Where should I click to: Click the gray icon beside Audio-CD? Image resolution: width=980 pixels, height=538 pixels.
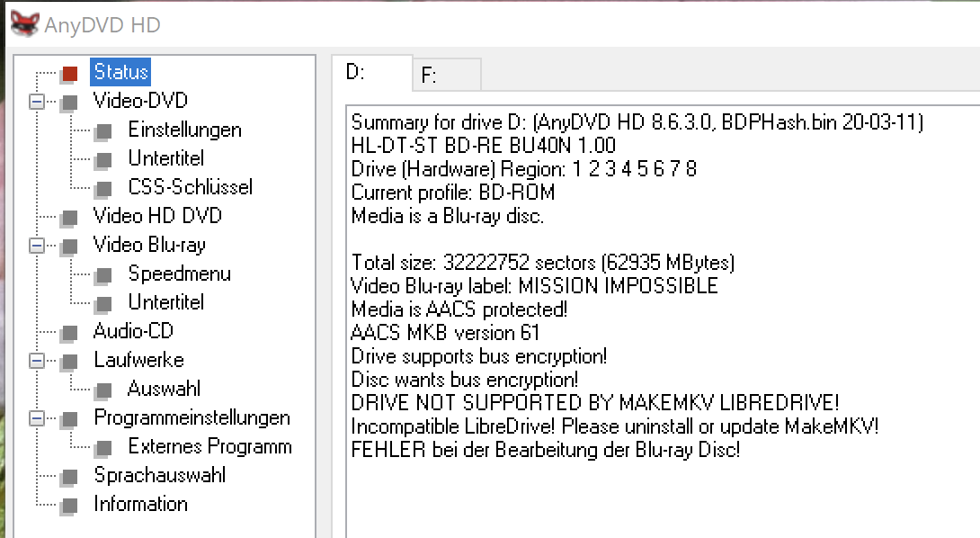point(70,332)
